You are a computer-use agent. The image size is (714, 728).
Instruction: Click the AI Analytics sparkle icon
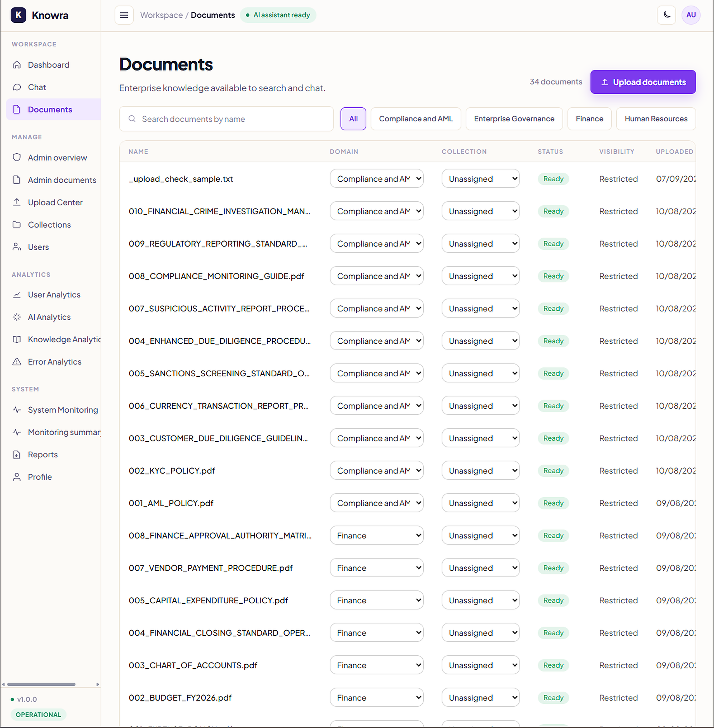coord(17,317)
